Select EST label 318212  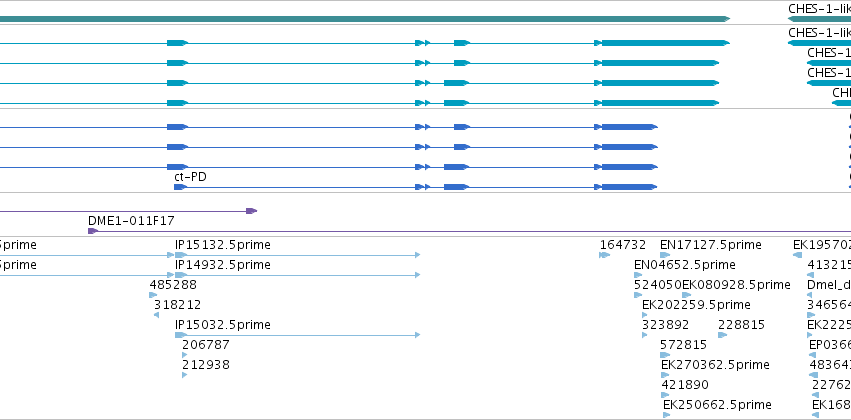(177, 304)
